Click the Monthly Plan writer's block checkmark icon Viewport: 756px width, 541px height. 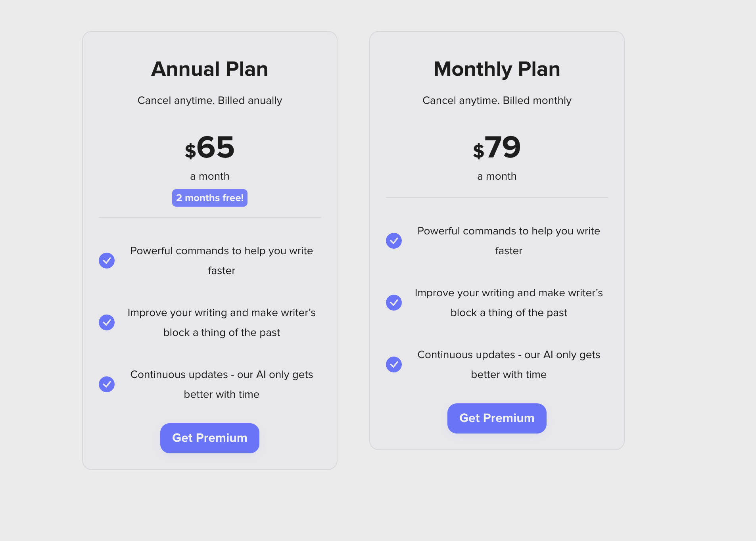394,303
